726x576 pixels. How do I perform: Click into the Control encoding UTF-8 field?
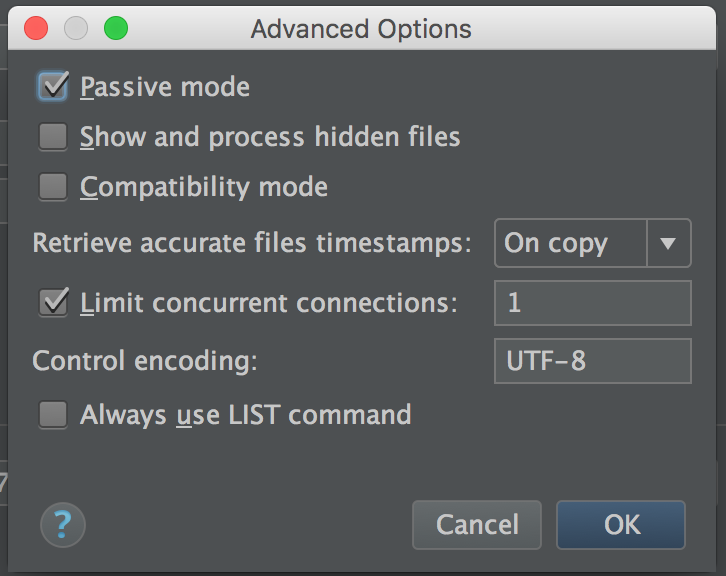pyautogui.click(x=592, y=361)
